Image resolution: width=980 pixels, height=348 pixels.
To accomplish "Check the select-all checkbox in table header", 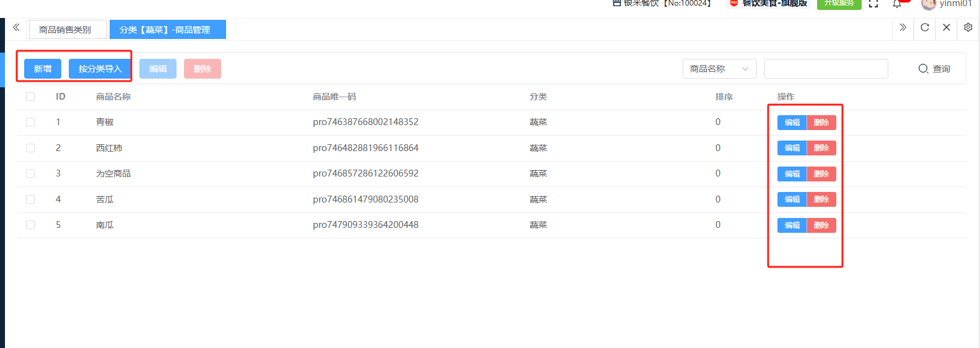I will (30, 97).
